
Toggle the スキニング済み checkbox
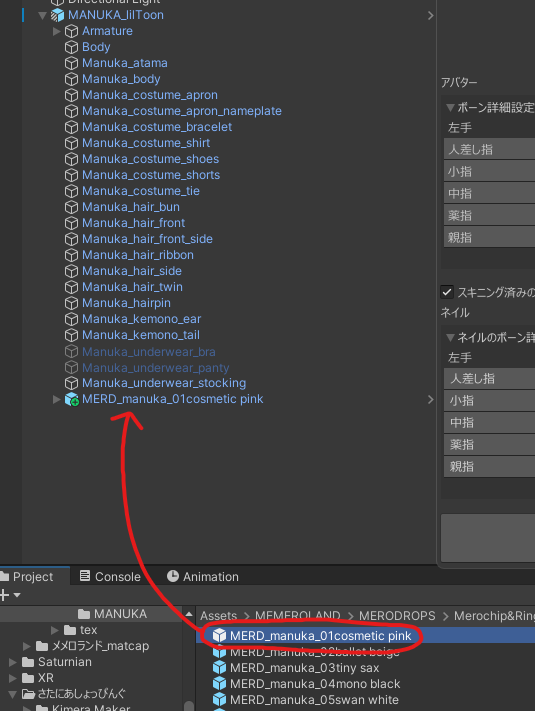[x=447, y=292]
